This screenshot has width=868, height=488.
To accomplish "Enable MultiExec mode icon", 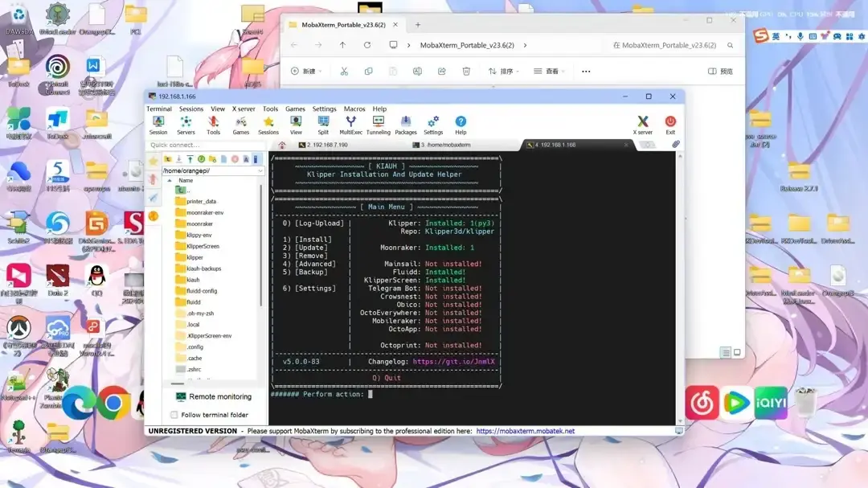I will pyautogui.click(x=350, y=125).
